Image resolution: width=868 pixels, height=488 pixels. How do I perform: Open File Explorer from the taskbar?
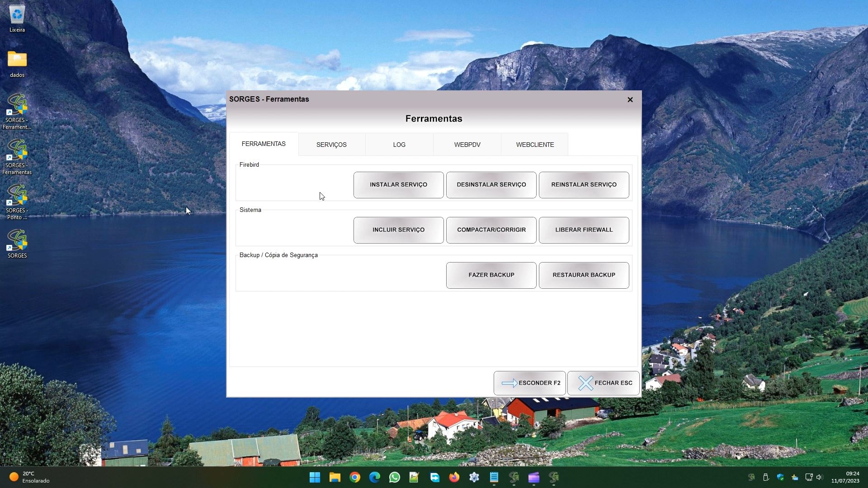tap(335, 477)
